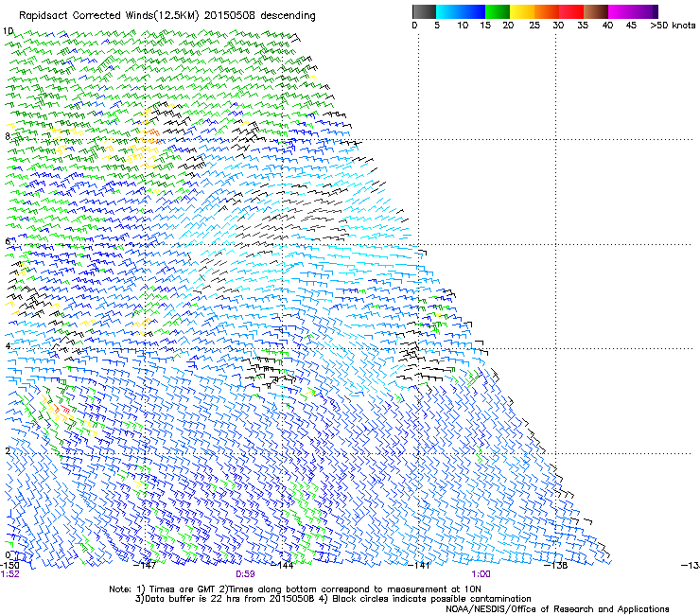Screen dimensions: 700x615
Task: Click the latitude axis label '8'
Action: click(x=8, y=136)
